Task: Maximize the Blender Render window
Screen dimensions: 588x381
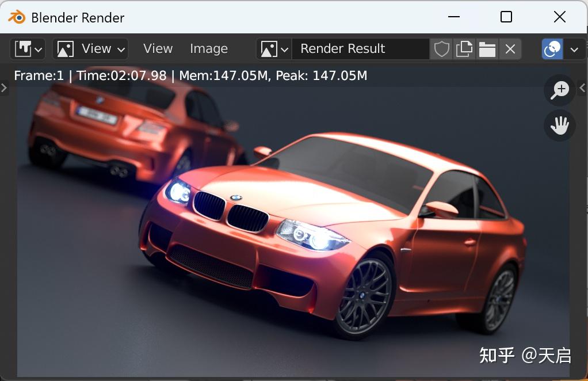Action: coord(506,17)
